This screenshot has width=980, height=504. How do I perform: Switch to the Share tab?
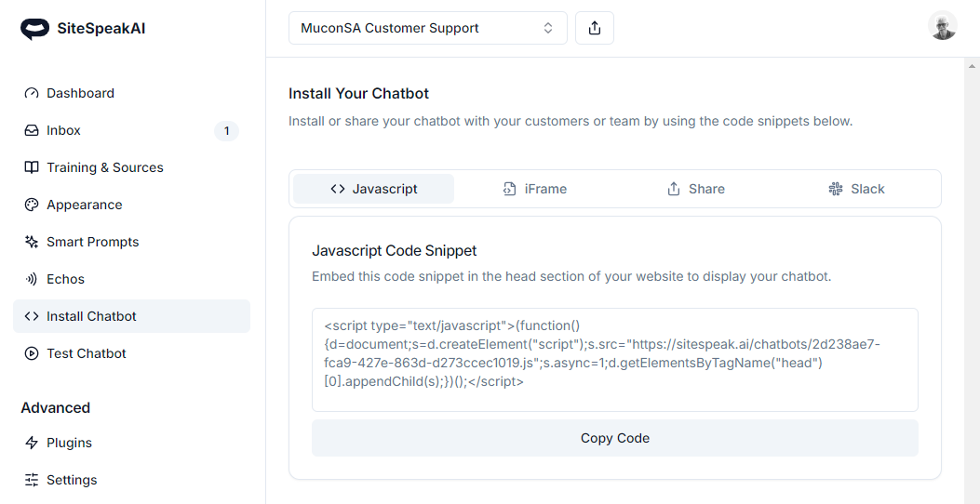(696, 189)
